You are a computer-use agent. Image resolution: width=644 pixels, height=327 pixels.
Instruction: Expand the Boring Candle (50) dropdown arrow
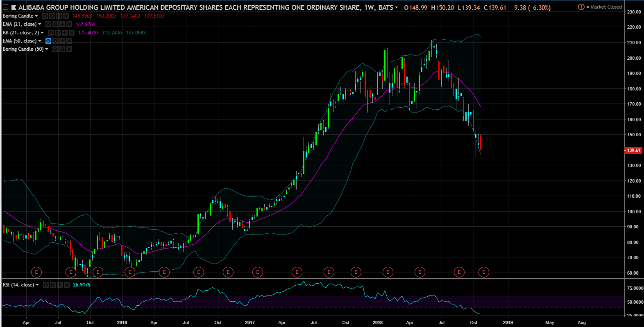point(47,49)
